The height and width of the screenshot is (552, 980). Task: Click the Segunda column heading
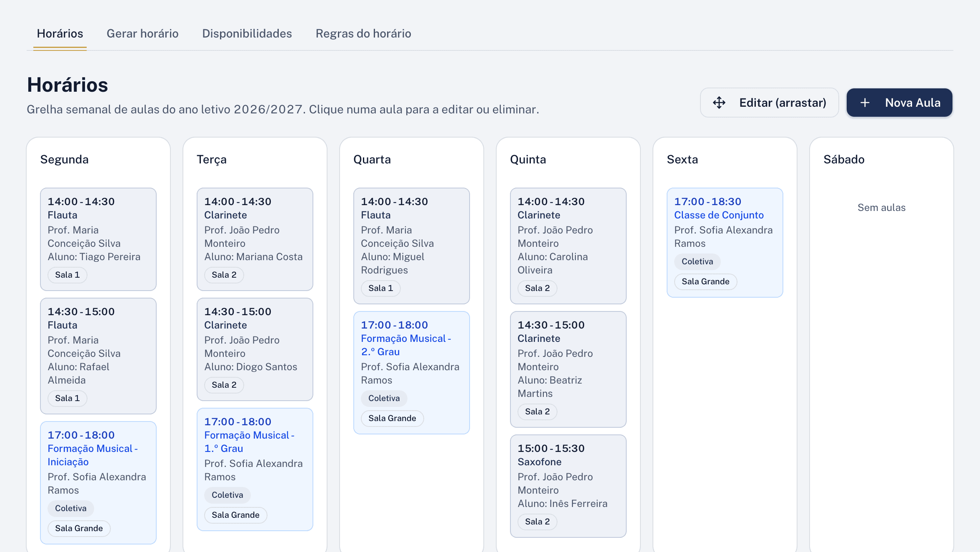[65, 159]
